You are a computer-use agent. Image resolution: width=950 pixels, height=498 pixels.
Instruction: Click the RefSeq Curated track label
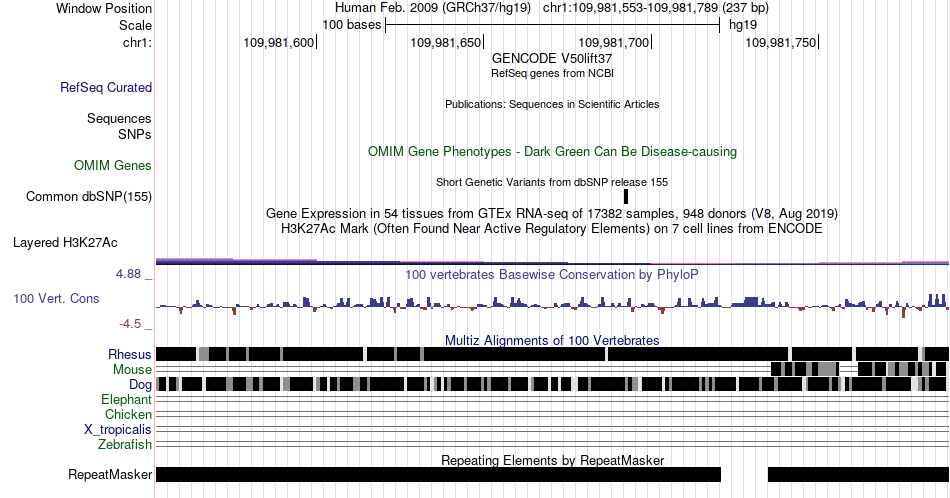click(106, 87)
